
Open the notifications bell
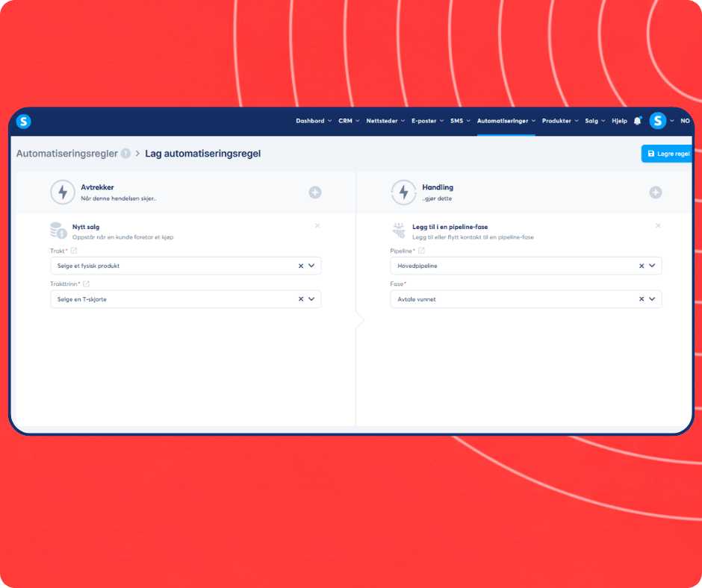(638, 121)
